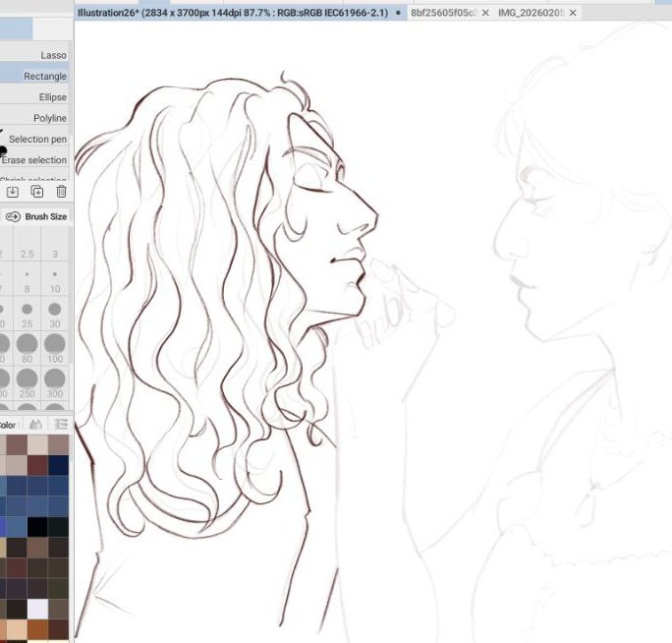Close the 8bf25605f05c canvas tab
Viewport: 672px width, 643px height.
pos(485,13)
